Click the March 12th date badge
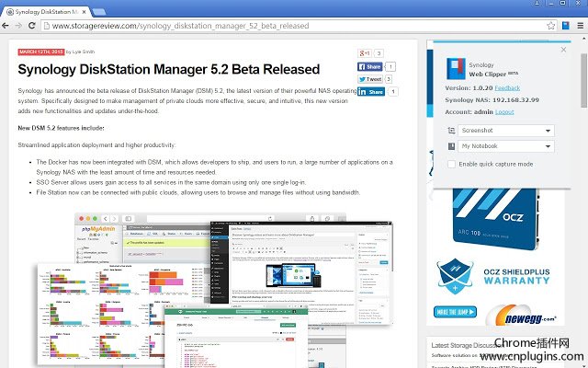Viewport: 588px width, 368px height. click(41, 52)
